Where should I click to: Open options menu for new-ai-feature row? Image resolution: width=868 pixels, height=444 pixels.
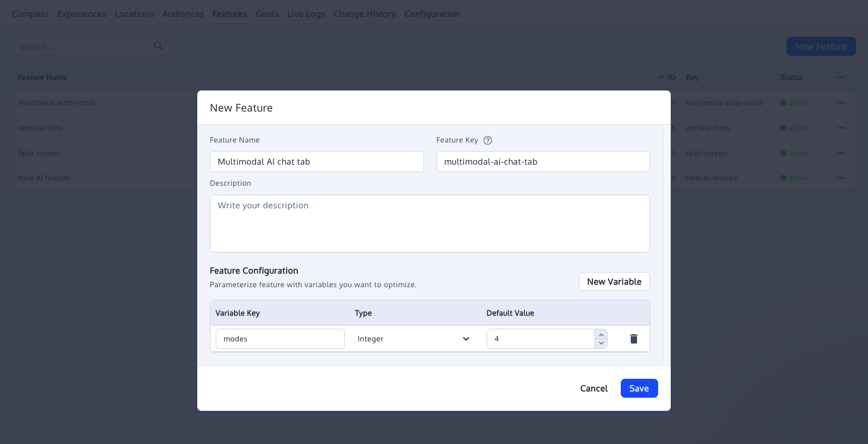click(841, 178)
